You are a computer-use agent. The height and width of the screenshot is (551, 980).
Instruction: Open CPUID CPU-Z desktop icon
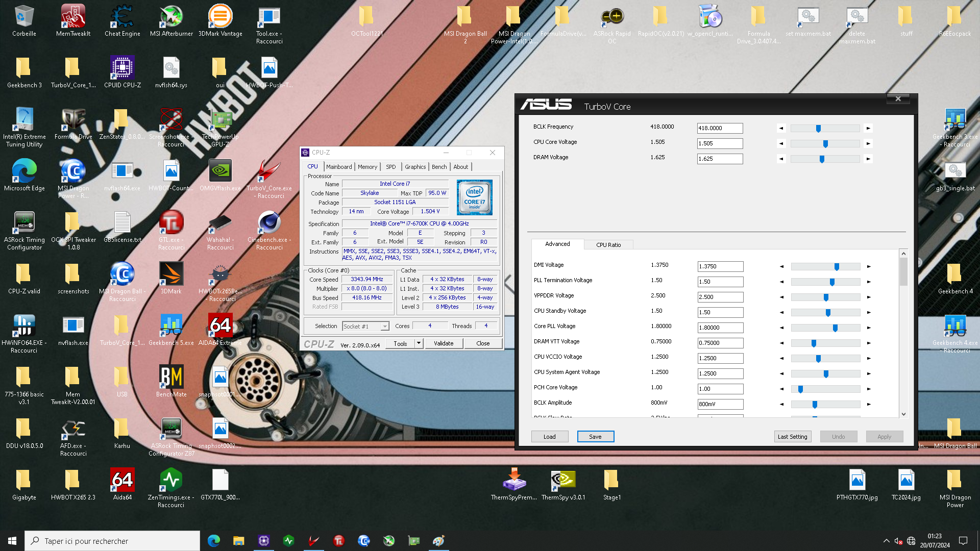122,72
